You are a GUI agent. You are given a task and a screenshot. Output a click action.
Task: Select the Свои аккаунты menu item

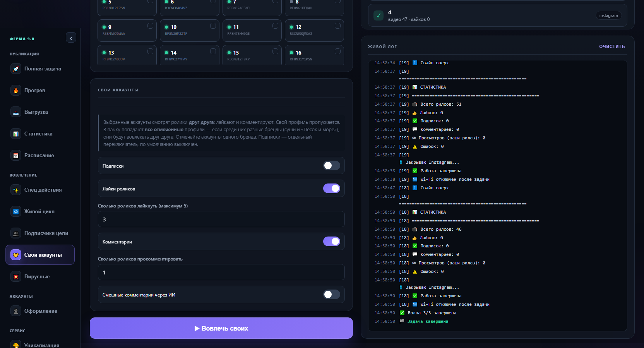pyautogui.click(x=40, y=255)
